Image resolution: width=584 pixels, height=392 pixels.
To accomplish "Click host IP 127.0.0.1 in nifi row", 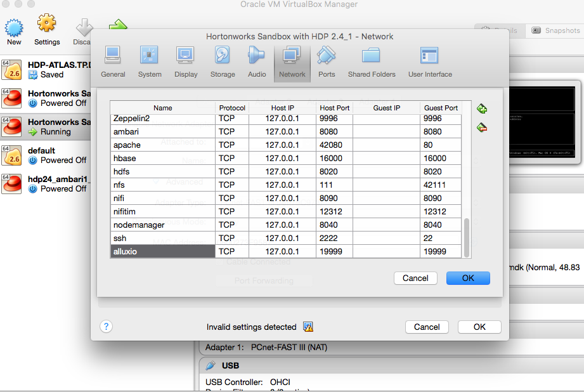I will pyautogui.click(x=282, y=199).
